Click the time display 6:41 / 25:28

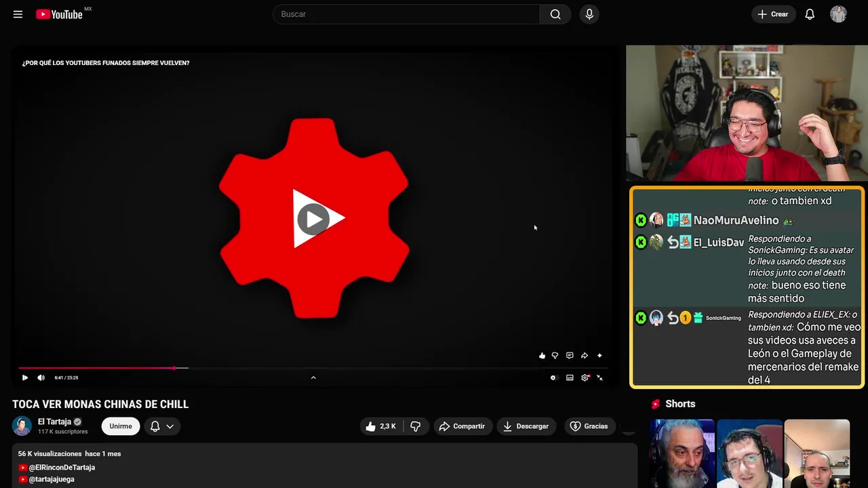pos(66,378)
